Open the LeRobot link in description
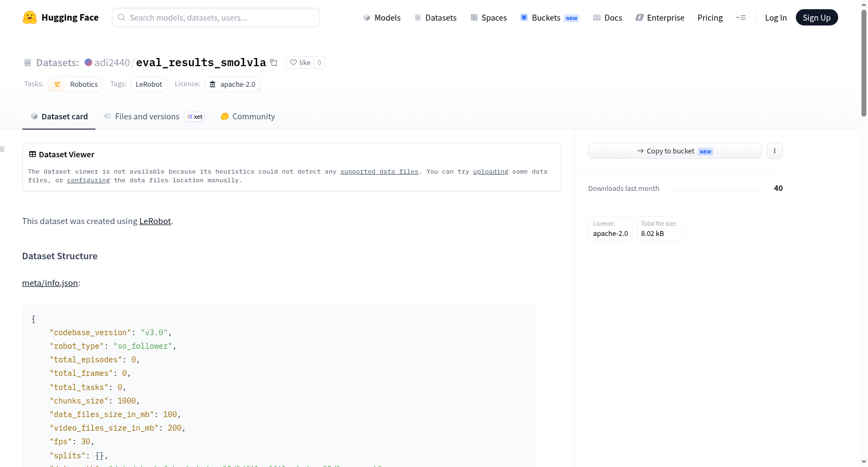This screenshot has width=868, height=467. pyautogui.click(x=155, y=221)
